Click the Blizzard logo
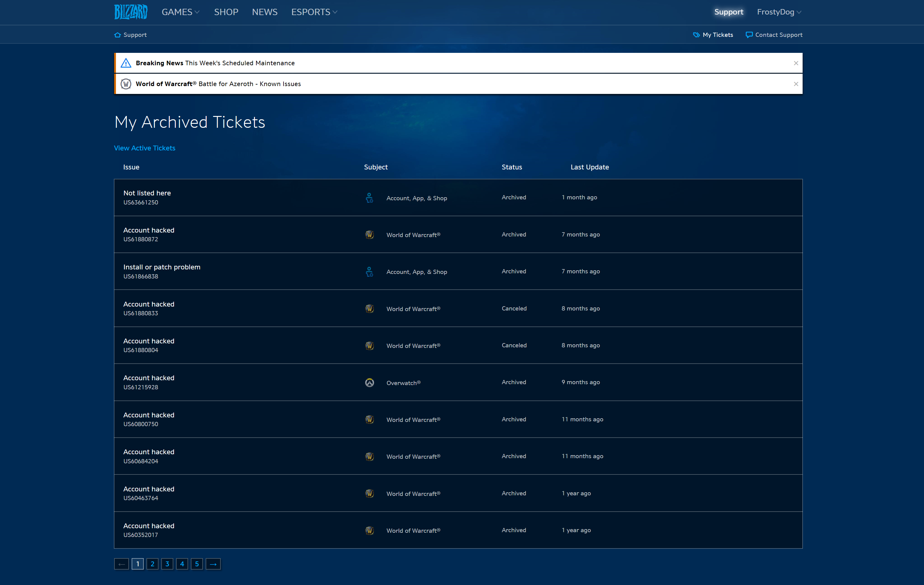This screenshot has height=585, width=924. pos(131,12)
